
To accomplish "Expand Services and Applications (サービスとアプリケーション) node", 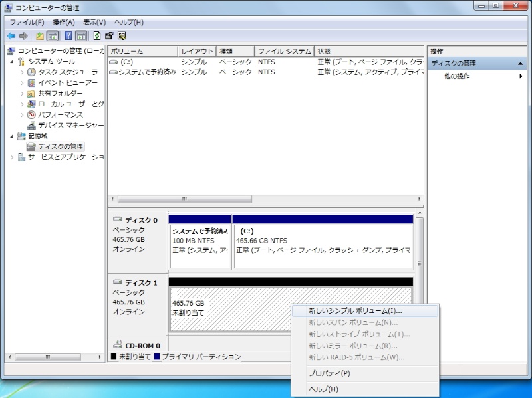I will pos(12,157).
